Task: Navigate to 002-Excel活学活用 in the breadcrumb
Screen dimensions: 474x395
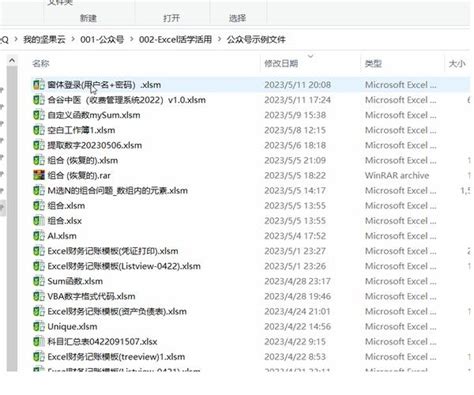Action: 175,40
